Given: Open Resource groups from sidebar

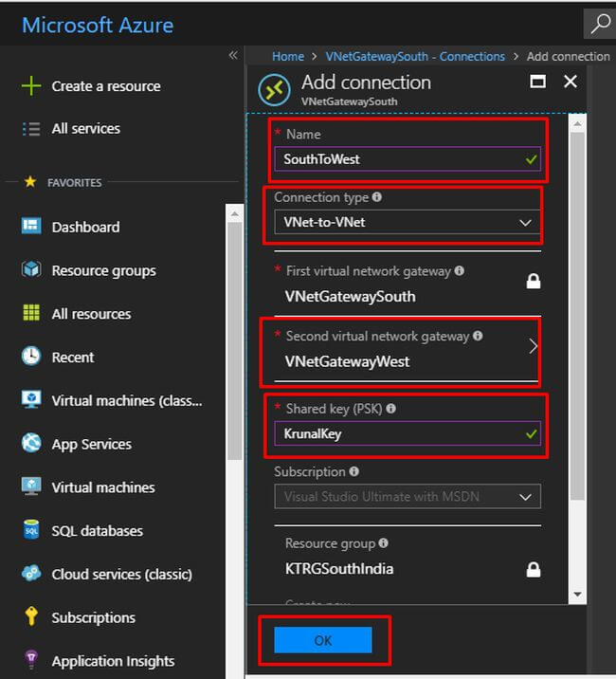Looking at the screenshot, I should tap(104, 270).
